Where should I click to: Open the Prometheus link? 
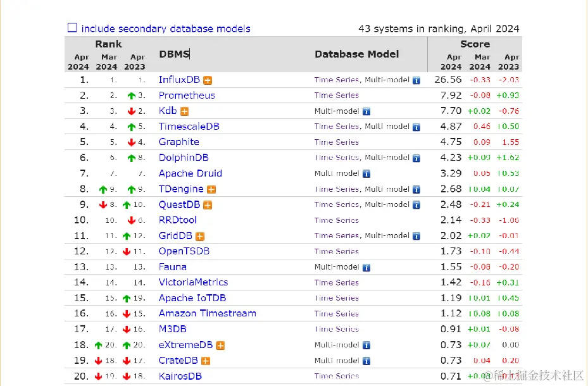point(187,95)
